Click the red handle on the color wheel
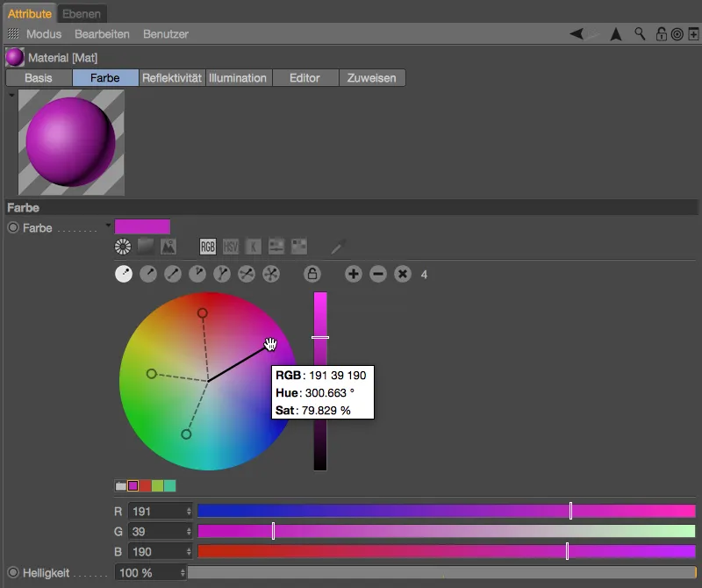This screenshot has height=588, width=702. (x=203, y=313)
